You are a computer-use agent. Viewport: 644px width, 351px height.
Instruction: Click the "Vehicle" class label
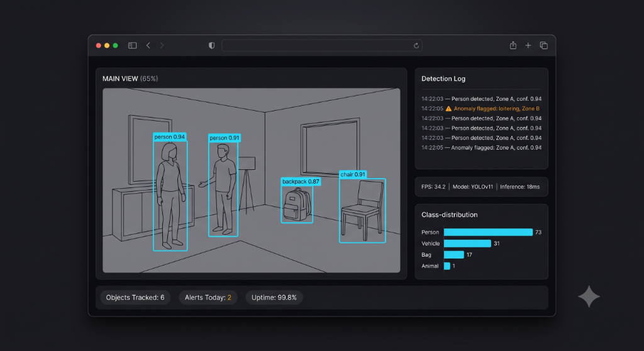(430, 243)
